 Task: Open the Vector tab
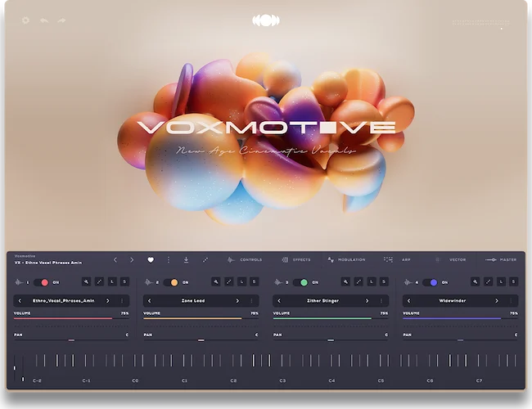pos(451,260)
